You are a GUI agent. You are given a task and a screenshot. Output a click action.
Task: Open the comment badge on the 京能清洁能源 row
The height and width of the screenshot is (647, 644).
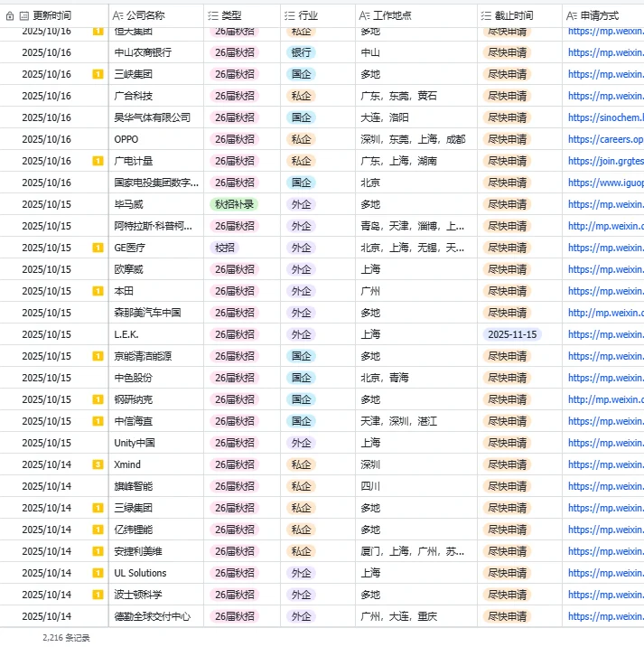(x=98, y=356)
